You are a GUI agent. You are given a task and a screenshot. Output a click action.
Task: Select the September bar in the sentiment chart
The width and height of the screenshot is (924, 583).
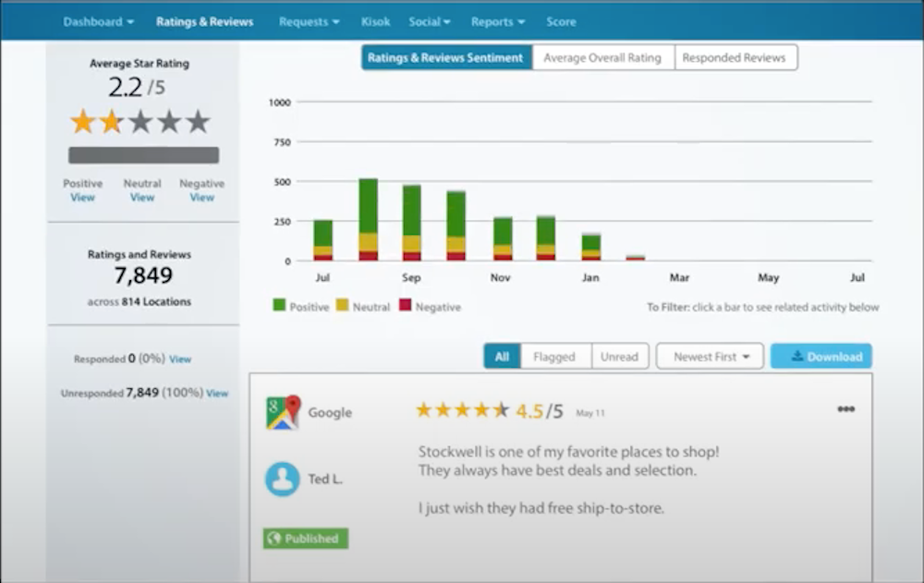[409, 220]
